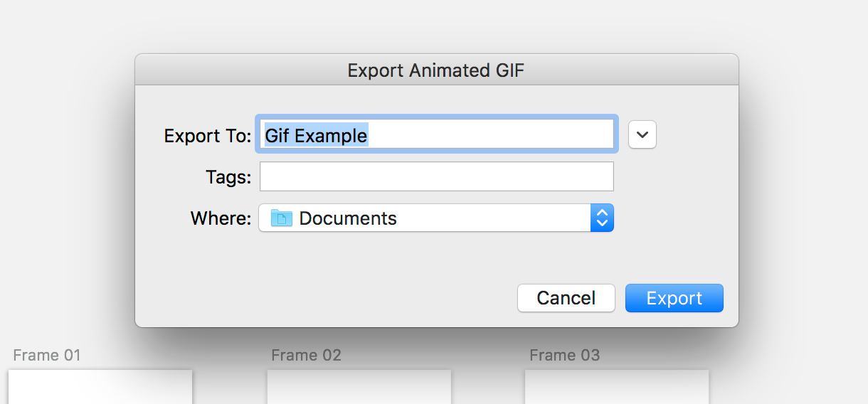The width and height of the screenshot is (868, 404).
Task: Click the Export button
Action: coord(674,298)
